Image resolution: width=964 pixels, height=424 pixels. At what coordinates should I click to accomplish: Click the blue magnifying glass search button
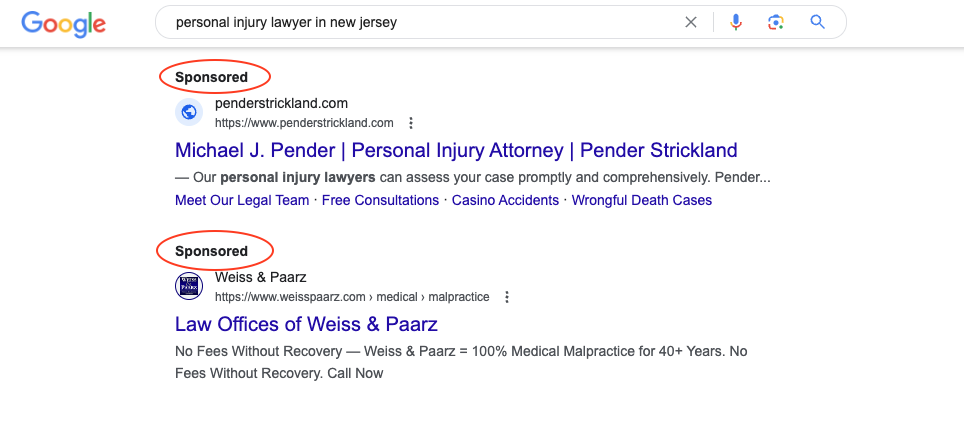[x=818, y=22]
